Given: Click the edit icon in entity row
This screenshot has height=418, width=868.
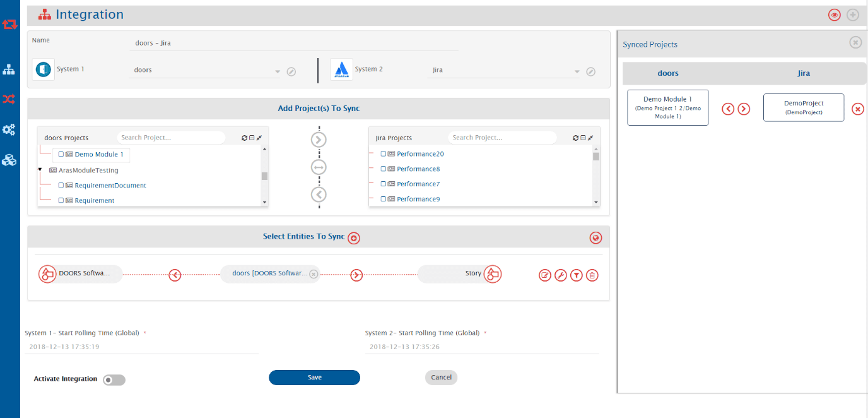Looking at the screenshot, I should pyautogui.click(x=544, y=275).
